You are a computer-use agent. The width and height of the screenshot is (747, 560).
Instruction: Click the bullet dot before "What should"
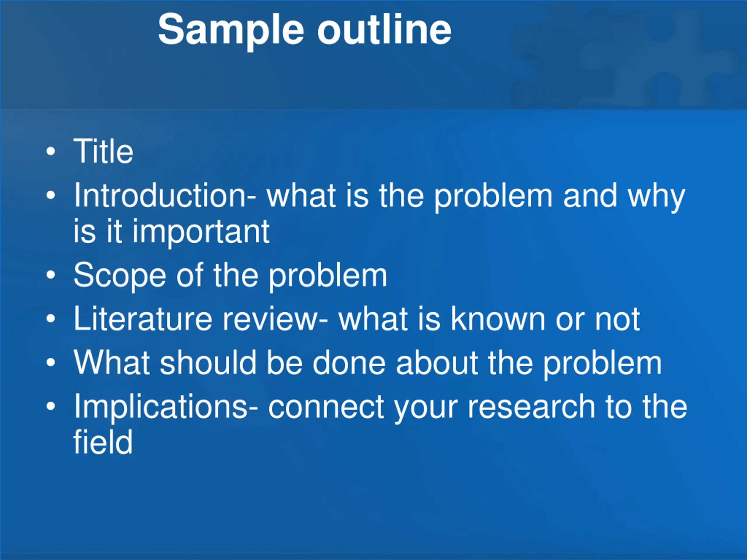51,363
